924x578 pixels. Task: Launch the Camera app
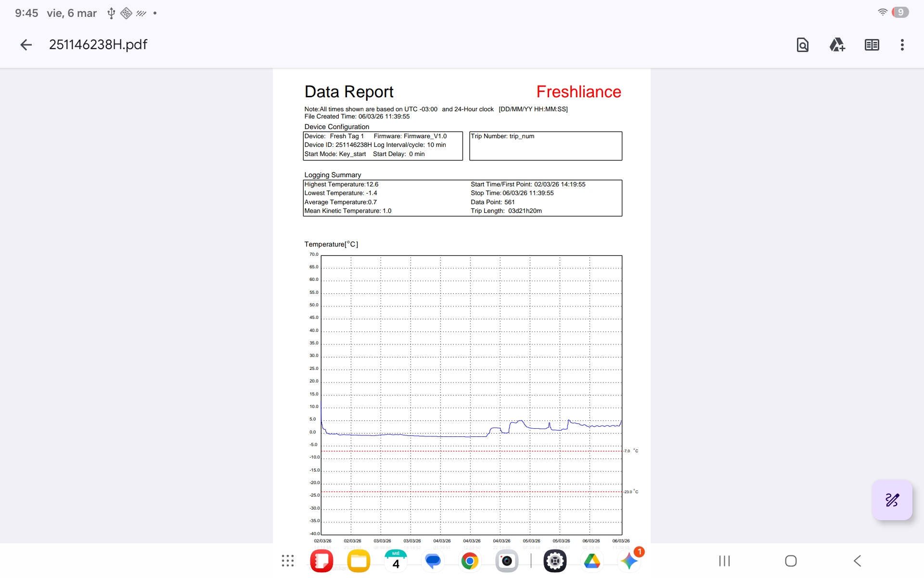pos(507,561)
